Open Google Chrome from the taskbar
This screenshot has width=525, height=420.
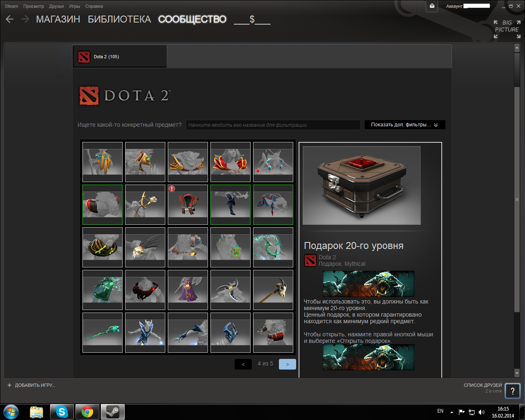click(x=87, y=412)
